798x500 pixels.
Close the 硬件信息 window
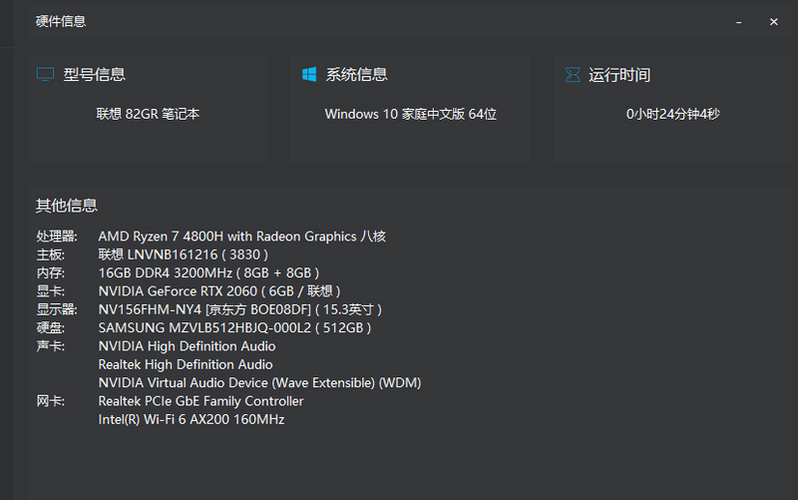coord(773,21)
